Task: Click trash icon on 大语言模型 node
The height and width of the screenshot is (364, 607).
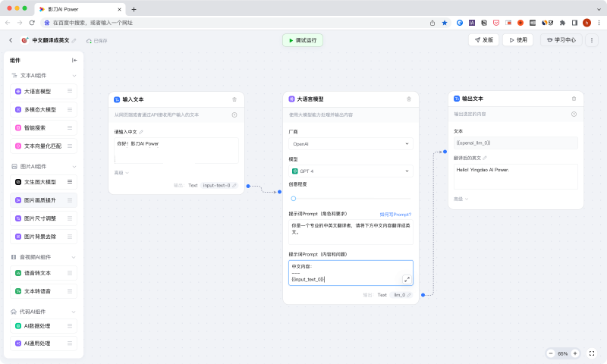Action: (409, 99)
